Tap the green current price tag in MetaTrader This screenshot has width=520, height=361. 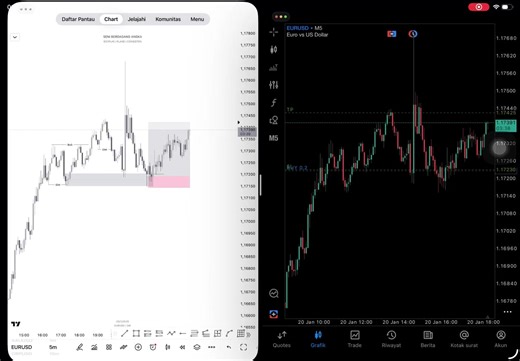[x=506, y=126]
